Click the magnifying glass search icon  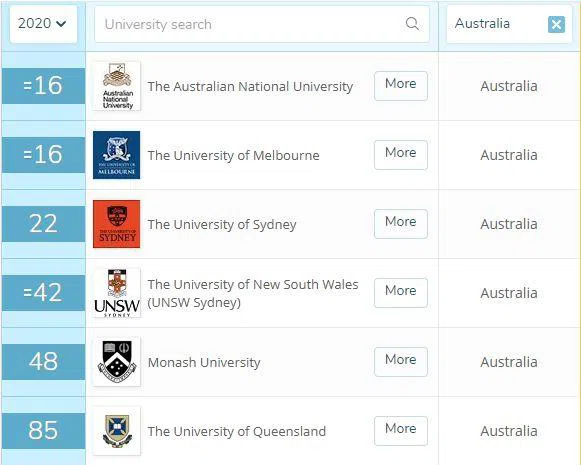pyautogui.click(x=412, y=24)
